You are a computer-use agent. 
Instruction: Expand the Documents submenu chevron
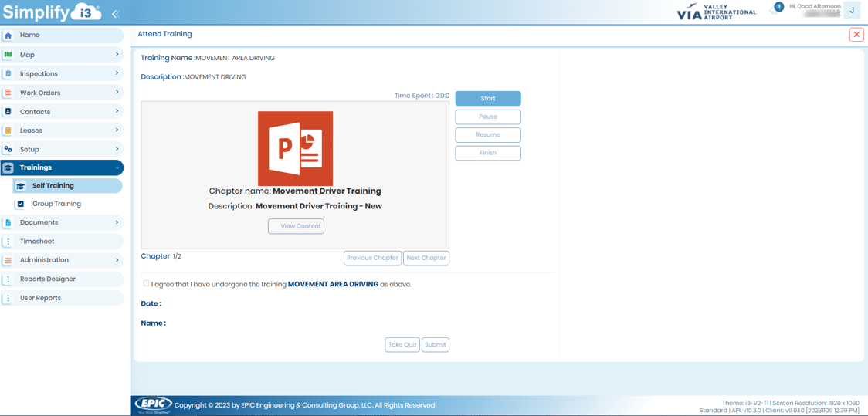117,222
